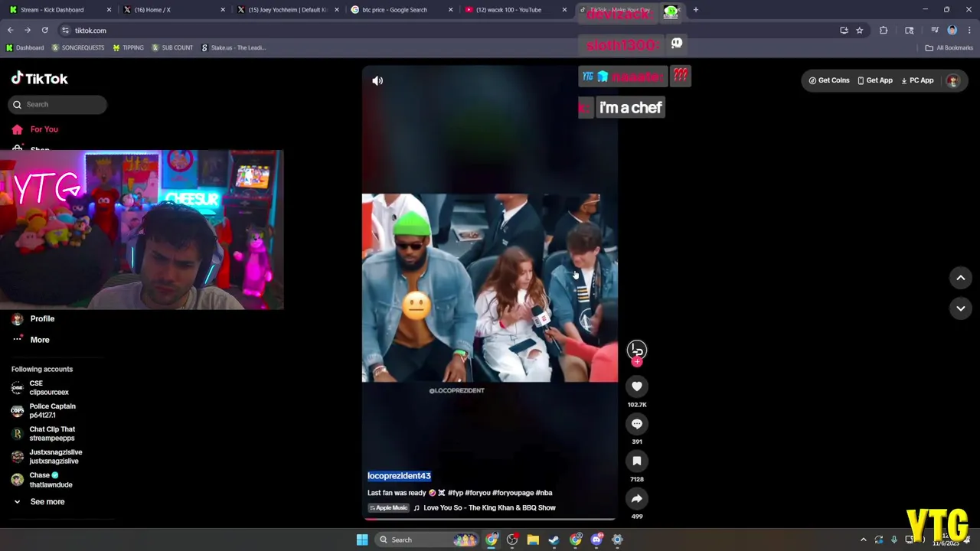Click Get Coins button
The width and height of the screenshot is (980, 551).
[x=829, y=80]
